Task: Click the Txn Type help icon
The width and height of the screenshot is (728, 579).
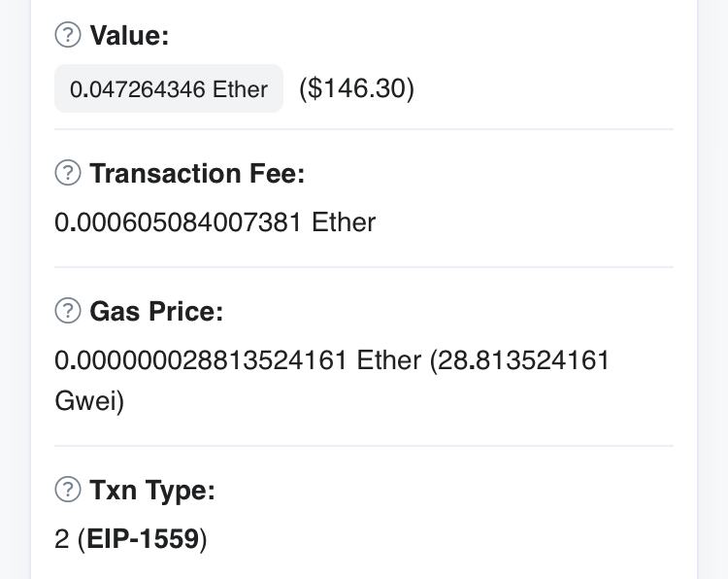Action: (68, 490)
